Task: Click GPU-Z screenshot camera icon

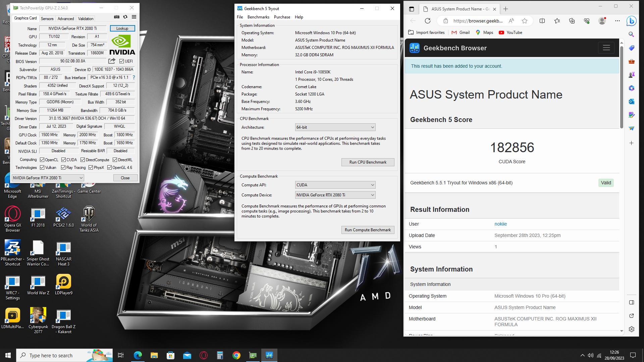Action: (x=116, y=17)
